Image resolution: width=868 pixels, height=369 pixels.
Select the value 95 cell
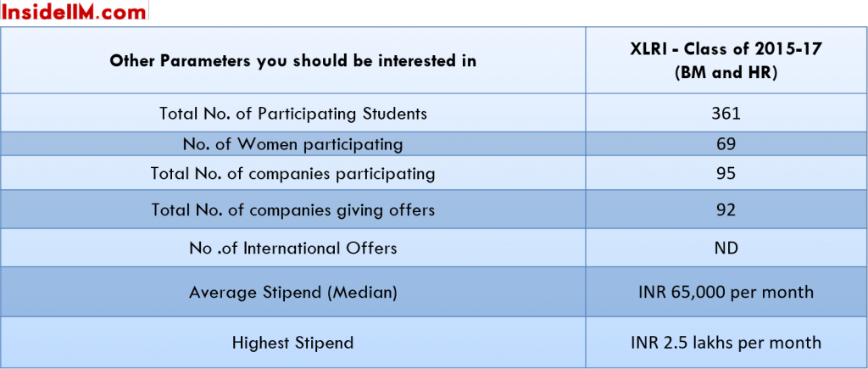(726, 173)
